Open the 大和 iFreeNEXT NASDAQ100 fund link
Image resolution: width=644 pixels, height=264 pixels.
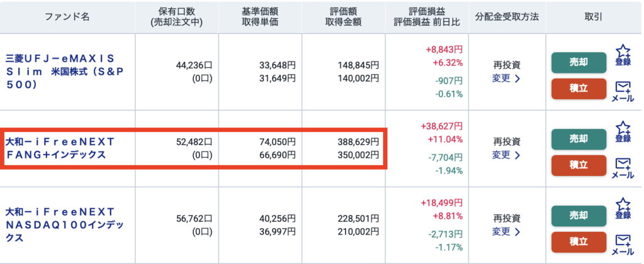(60, 225)
